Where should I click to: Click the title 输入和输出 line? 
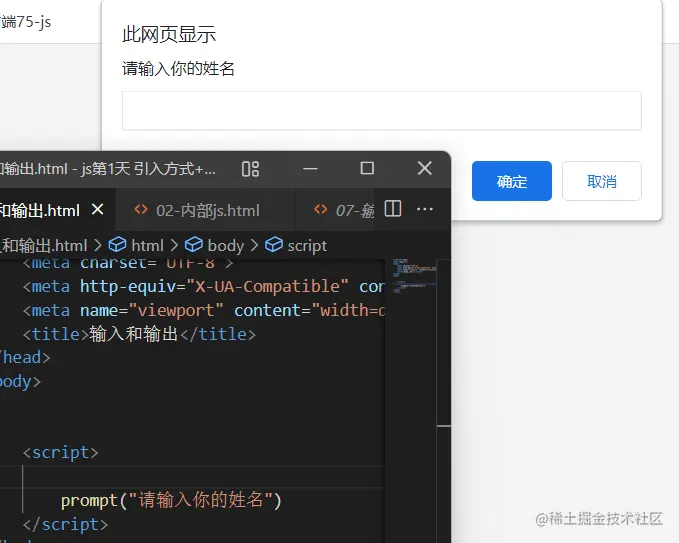(139, 334)
